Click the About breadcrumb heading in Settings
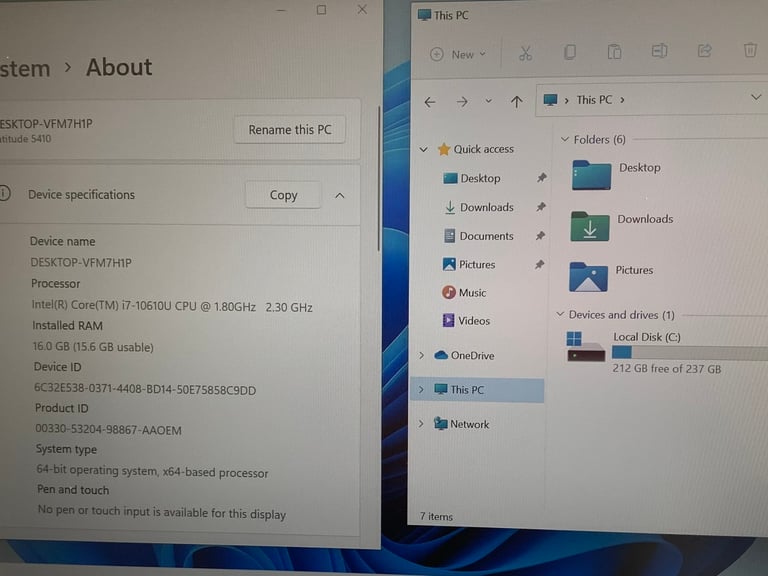The image size is (768, 576). point(119,67)
